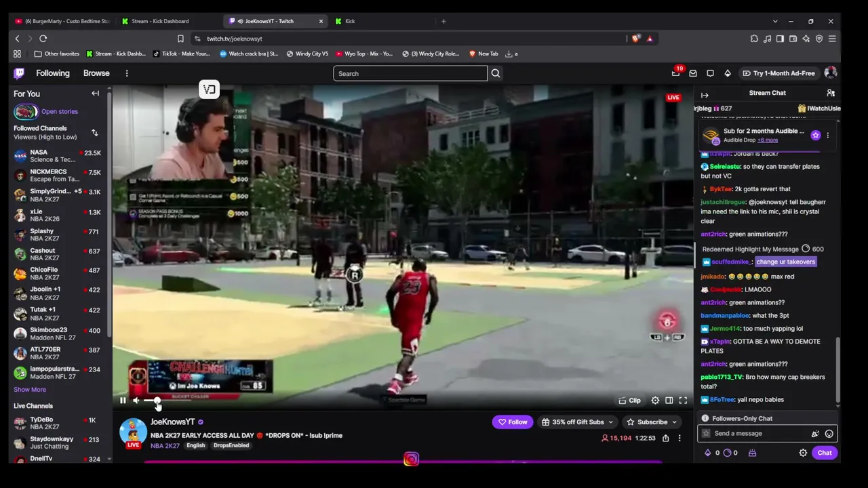This screenshot has width=868, height=488.
Task: Show the +6 more drops link
Action: 768,140
